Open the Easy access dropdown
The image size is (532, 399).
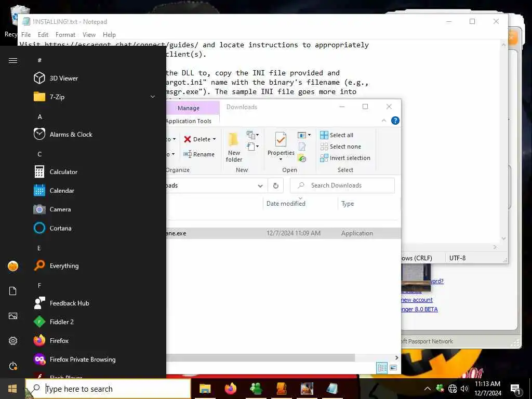coord(253,147)
